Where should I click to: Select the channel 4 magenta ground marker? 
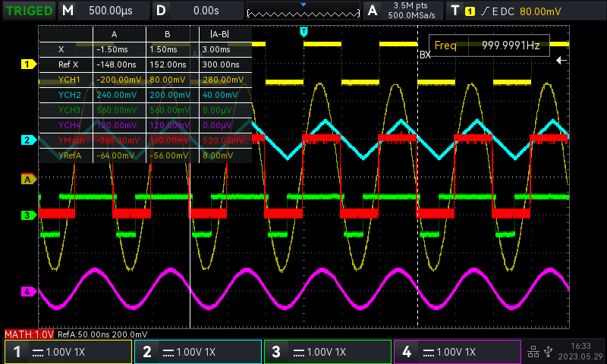pyautogui.click(x=28, y=291)
